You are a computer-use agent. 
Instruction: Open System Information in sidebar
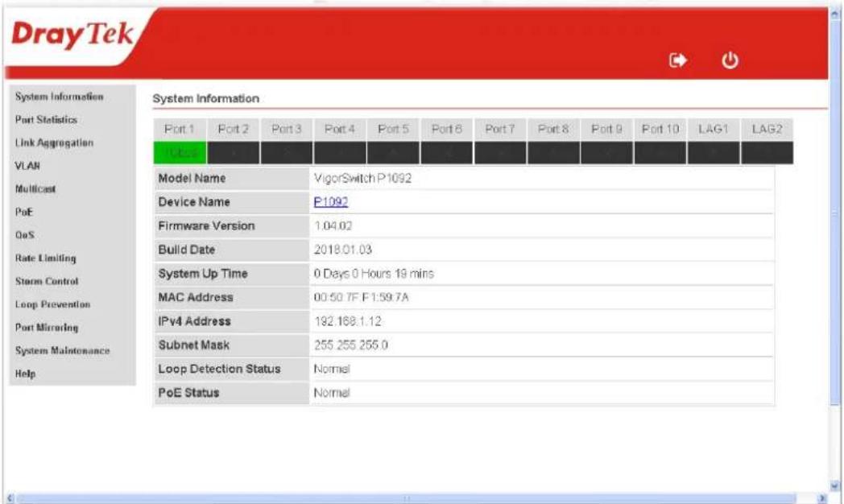[x=60, y=97]
